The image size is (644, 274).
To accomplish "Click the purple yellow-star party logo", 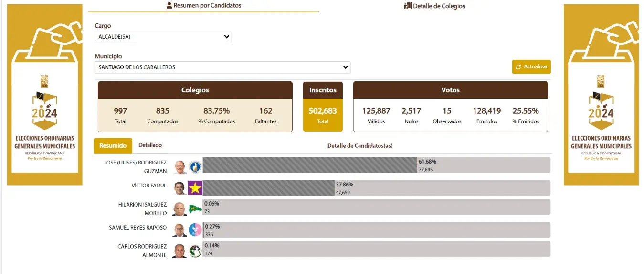I will 195,188.
